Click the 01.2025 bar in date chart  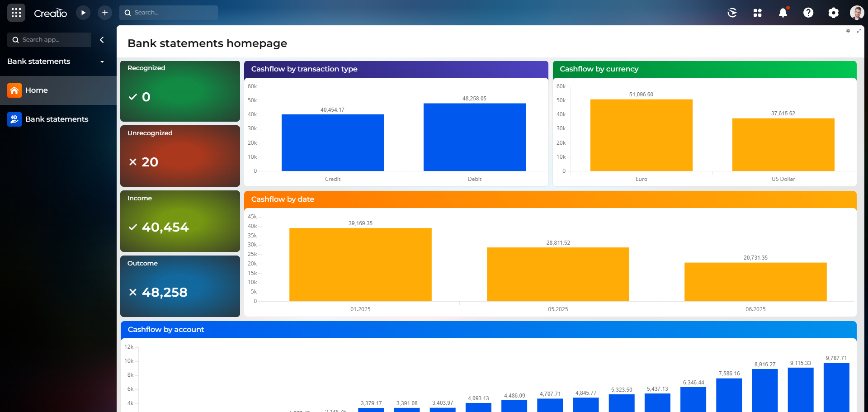360,265
